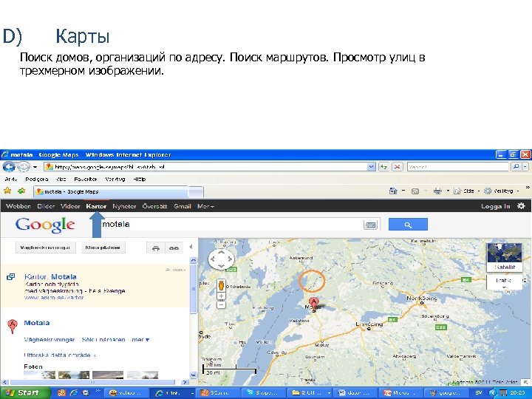Open the Hjälp menu
The image size is (532, 399).
(140, 179)
